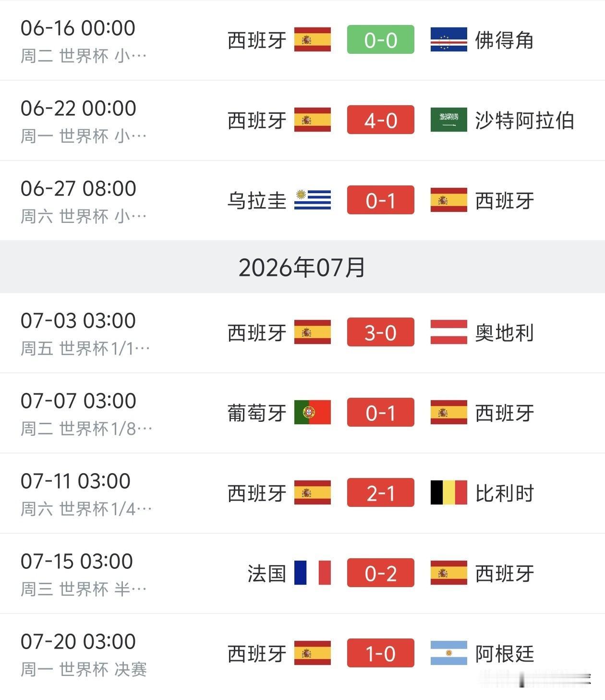Open the 07-20 03:00 final match row

click(302, 653)
